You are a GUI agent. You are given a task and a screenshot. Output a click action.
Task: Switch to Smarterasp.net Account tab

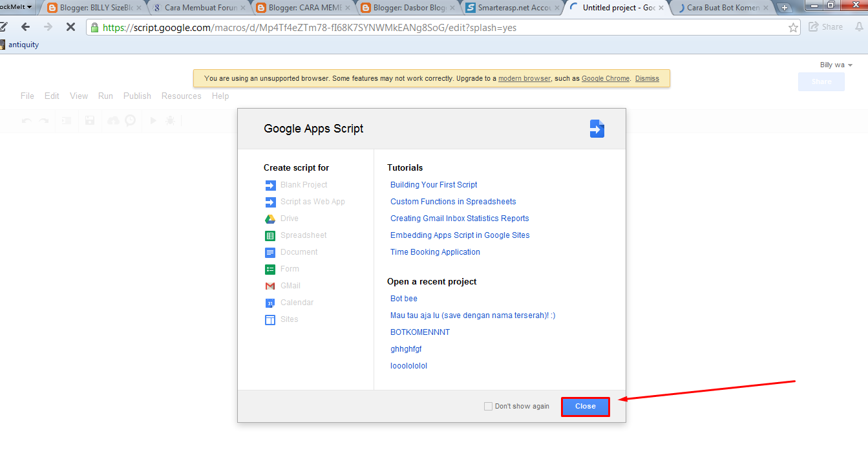pyautogui.click(x=514, y=8)
